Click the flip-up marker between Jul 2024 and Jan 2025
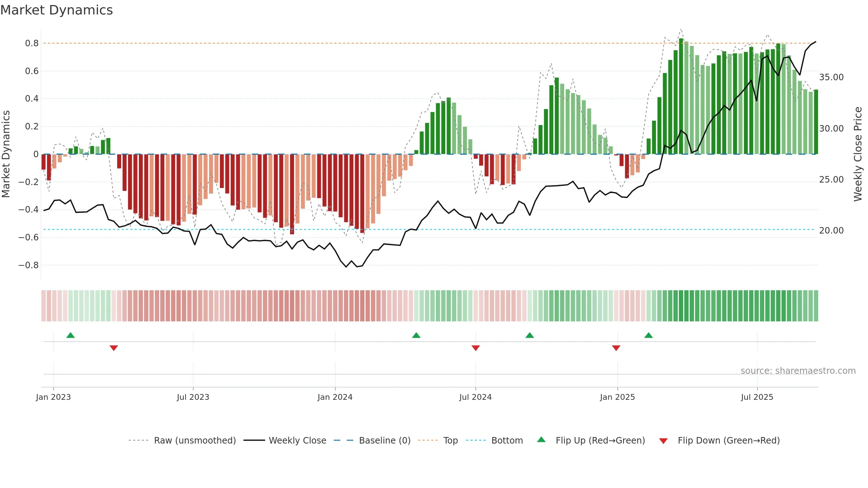The width and height of the screenshot is (868, 488). point(530,335)
